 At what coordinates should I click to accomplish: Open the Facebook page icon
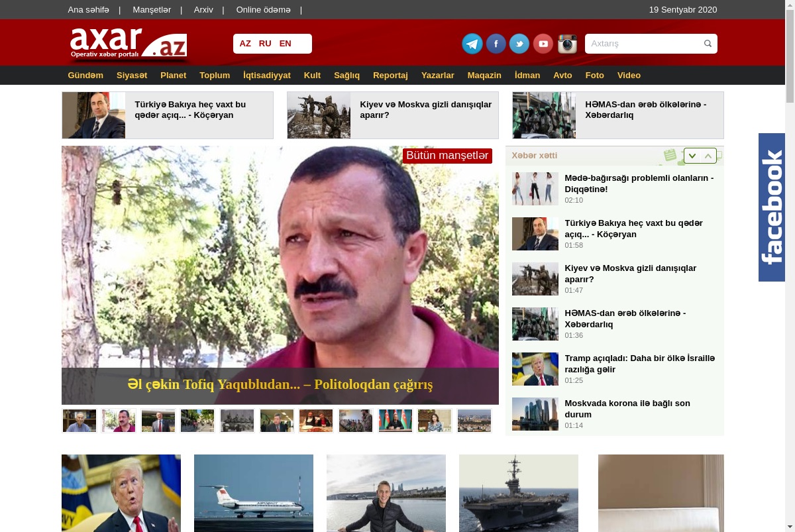(496, 44)
